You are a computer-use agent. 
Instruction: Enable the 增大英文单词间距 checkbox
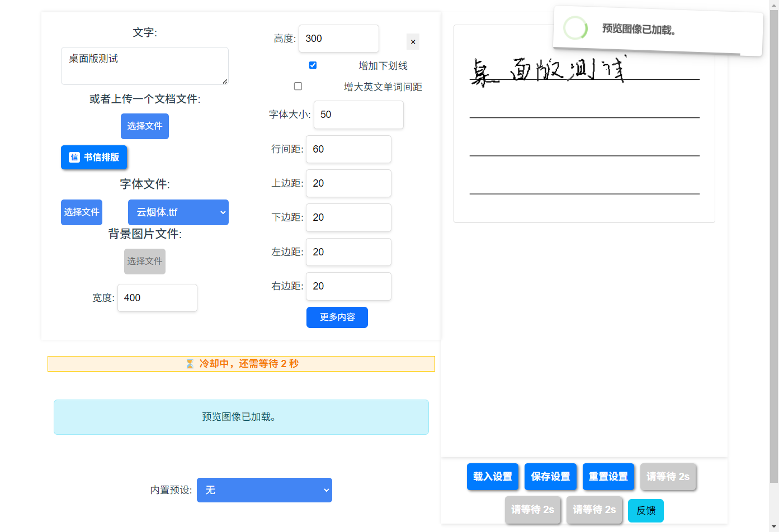click(298, 86)
